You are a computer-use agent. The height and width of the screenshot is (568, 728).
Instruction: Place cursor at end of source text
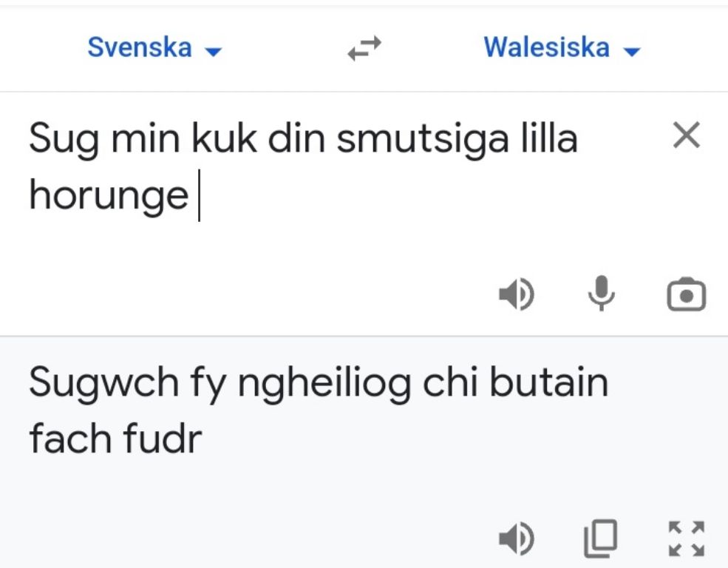coord(197,195)
